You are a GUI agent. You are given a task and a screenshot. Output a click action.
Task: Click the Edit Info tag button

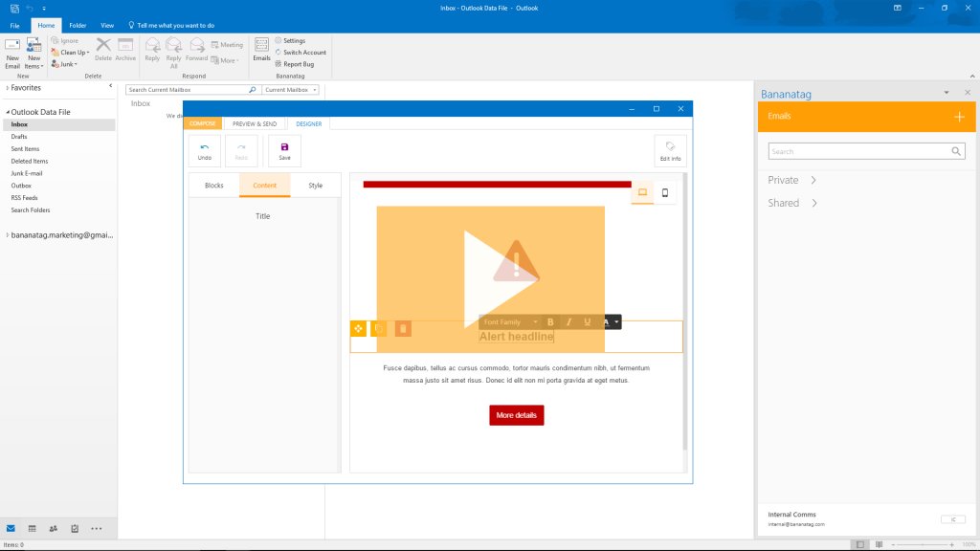670,151
